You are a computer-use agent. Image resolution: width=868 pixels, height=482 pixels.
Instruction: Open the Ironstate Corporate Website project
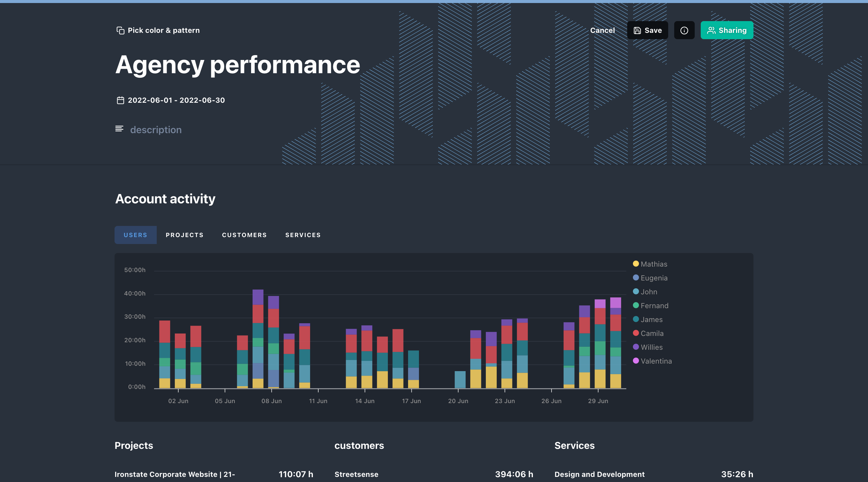(175, 474)
